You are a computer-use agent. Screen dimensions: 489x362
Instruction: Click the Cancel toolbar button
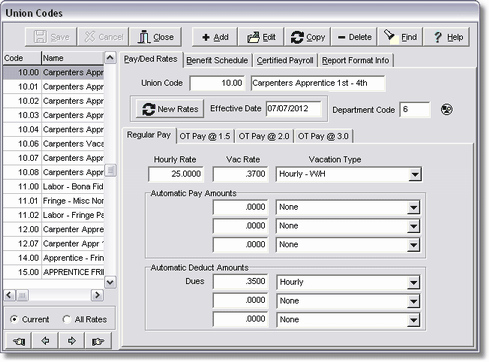[103, 37]
